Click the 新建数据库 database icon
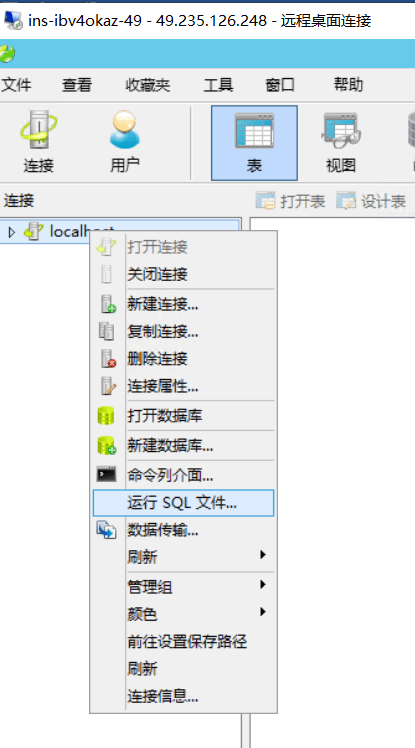 106,445
